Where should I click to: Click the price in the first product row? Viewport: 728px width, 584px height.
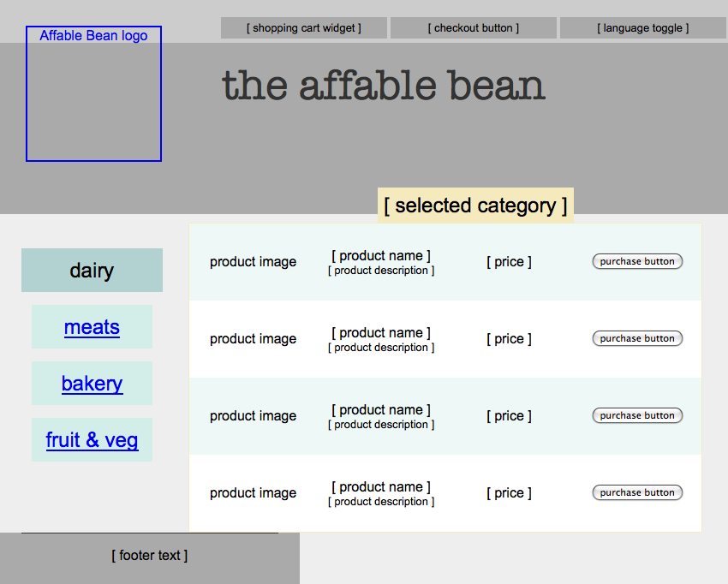[x=509, y=262]
